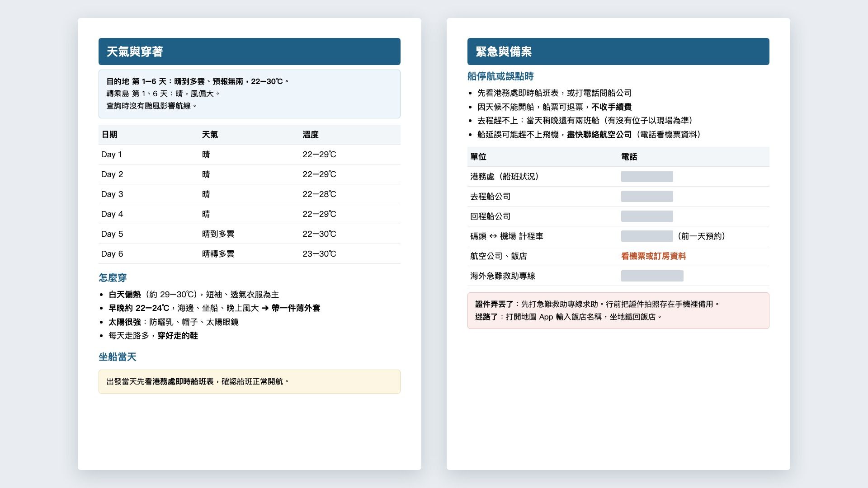The height and width of the screenshot is (488, 868).
Task: Click the （前一天預約） note
Action: (x=701, y=236)
